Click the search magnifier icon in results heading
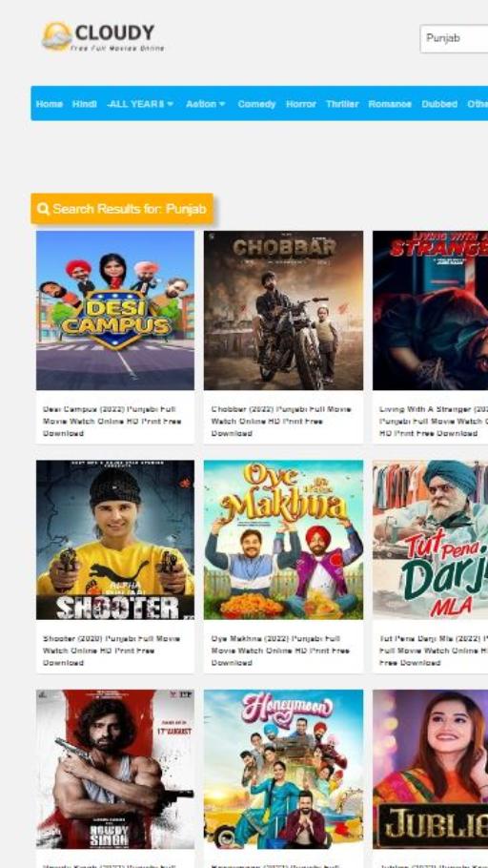 43,209
